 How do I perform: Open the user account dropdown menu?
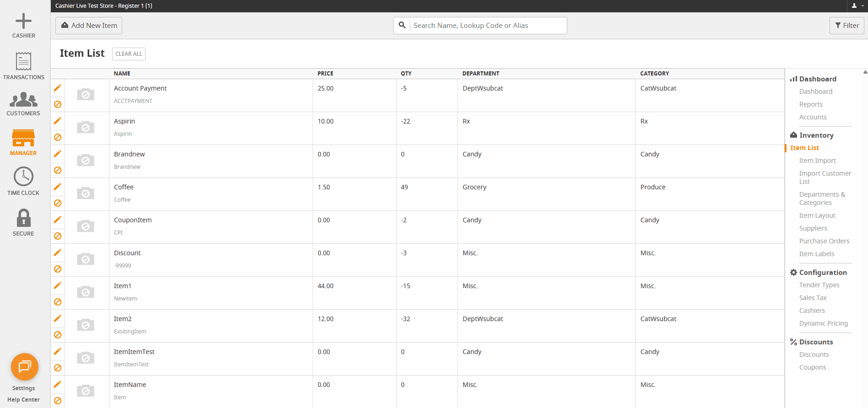point(857,6)
